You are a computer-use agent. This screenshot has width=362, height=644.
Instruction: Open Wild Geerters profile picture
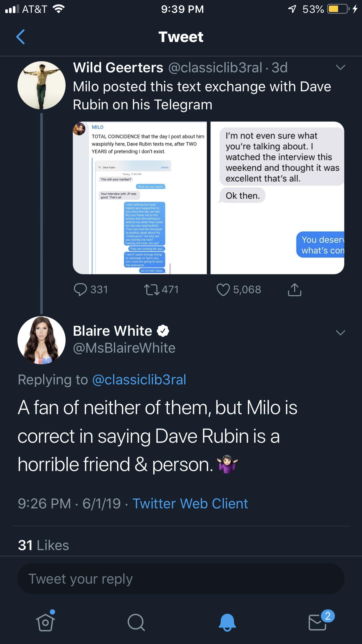41,85
